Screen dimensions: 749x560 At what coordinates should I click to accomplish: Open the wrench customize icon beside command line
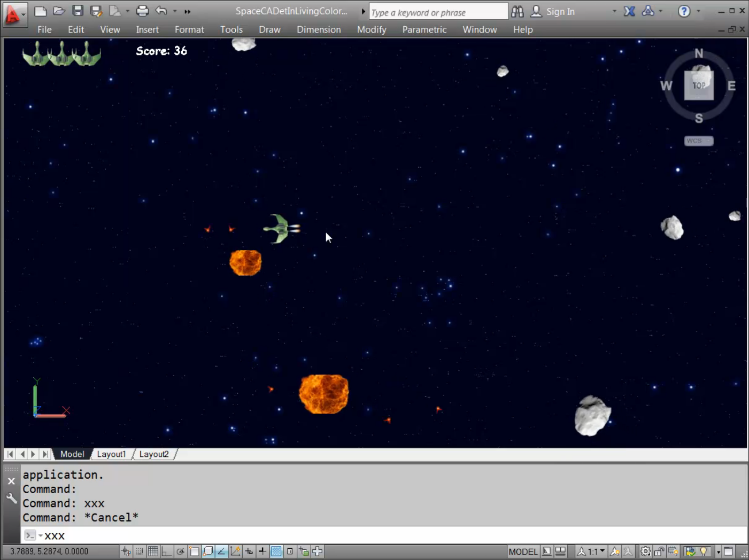(11, 499)
